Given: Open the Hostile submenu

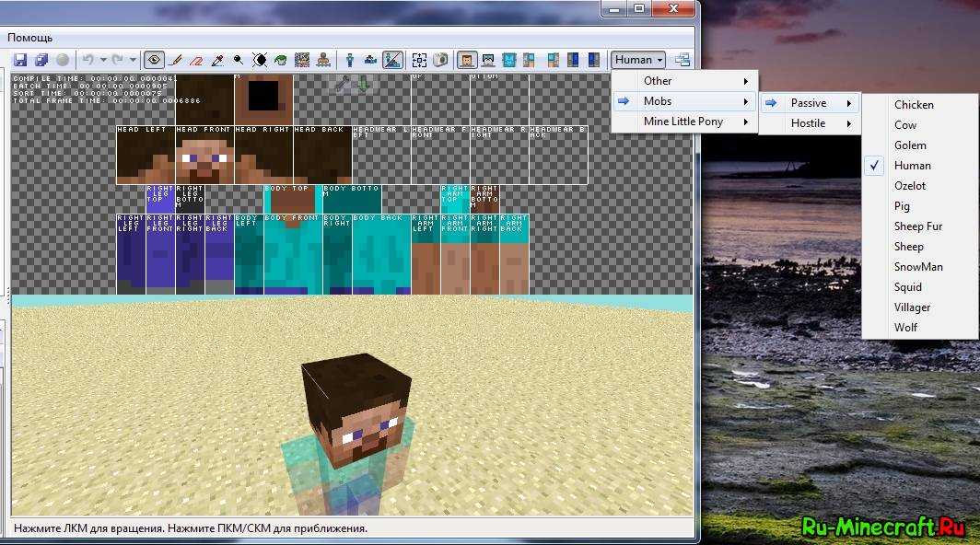Looking at the screenshot, I should [810, 123].
